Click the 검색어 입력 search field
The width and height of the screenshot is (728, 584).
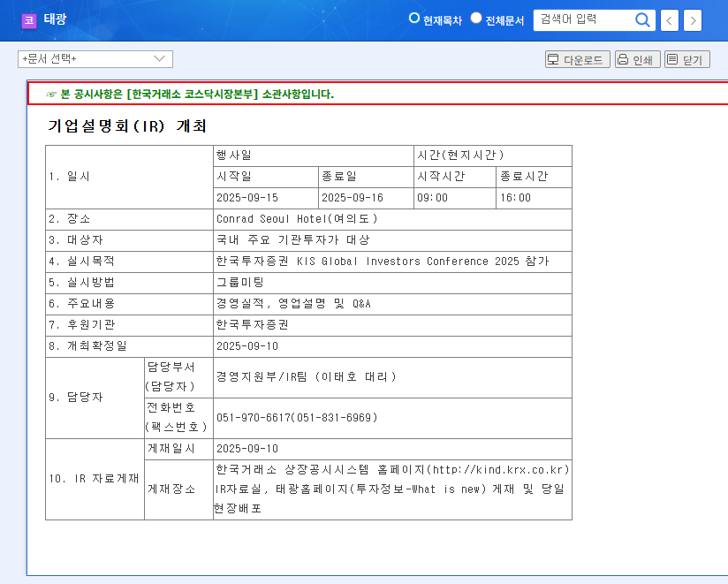coord(583,19)
